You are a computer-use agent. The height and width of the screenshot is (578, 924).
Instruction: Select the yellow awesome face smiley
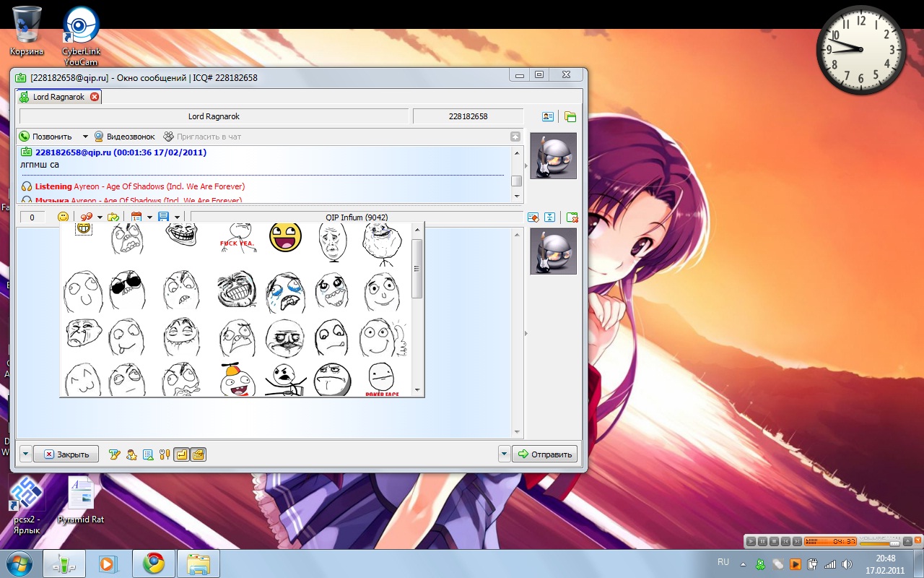(x=285, y=236)
